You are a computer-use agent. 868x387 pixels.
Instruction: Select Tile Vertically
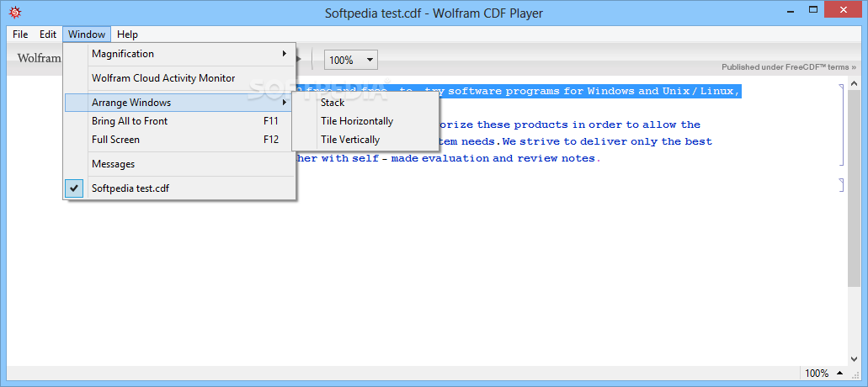[365, 140]
